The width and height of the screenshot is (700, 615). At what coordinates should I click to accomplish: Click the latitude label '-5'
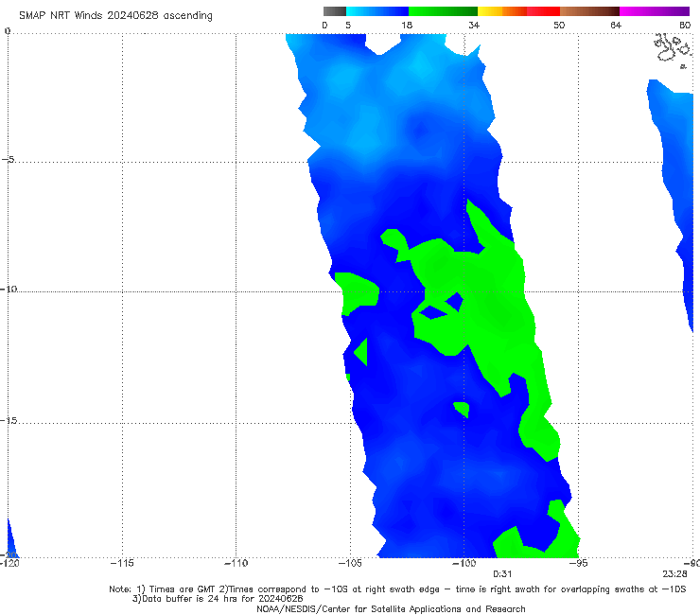[x=9, y=160]
